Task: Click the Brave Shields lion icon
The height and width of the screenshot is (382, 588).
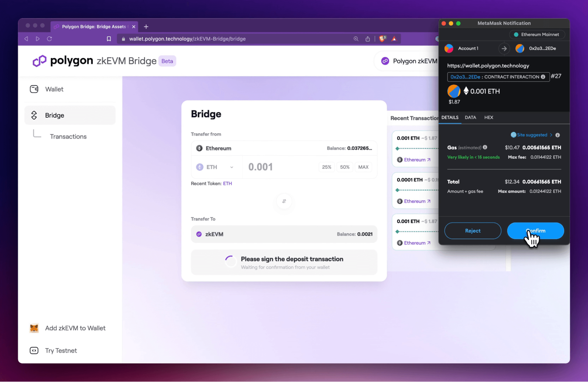Action: 382,39
